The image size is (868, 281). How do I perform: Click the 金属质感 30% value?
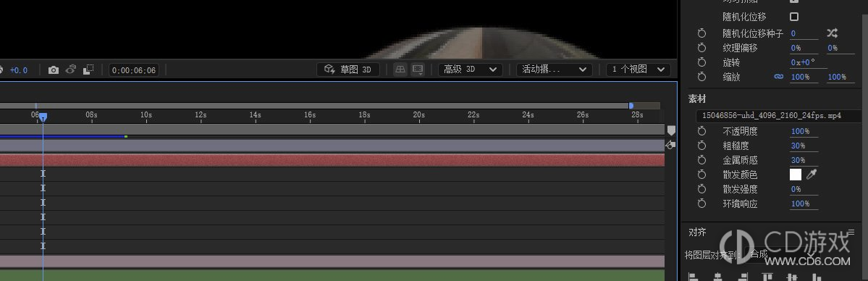799,160
